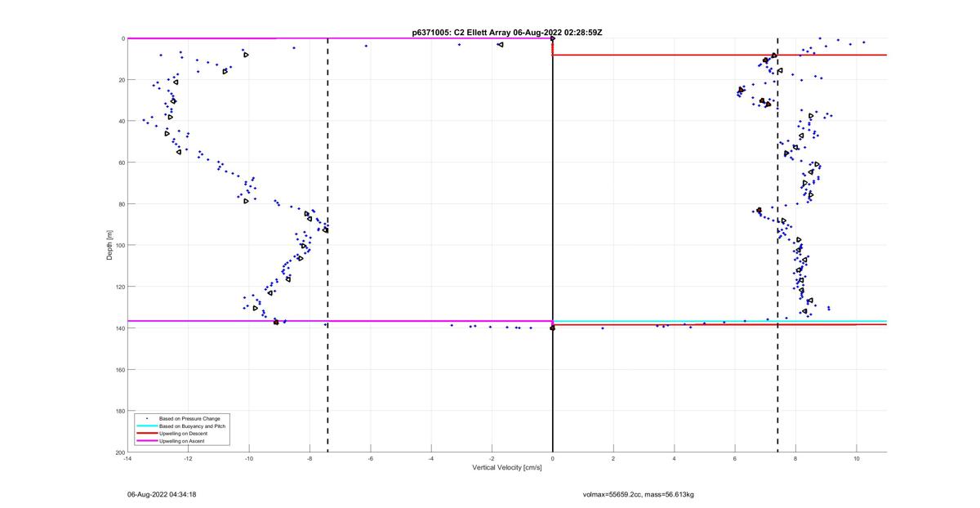980x508 pixels.
Task: Pick the dark red line sample in legend
Action: (x=146, y=434)
